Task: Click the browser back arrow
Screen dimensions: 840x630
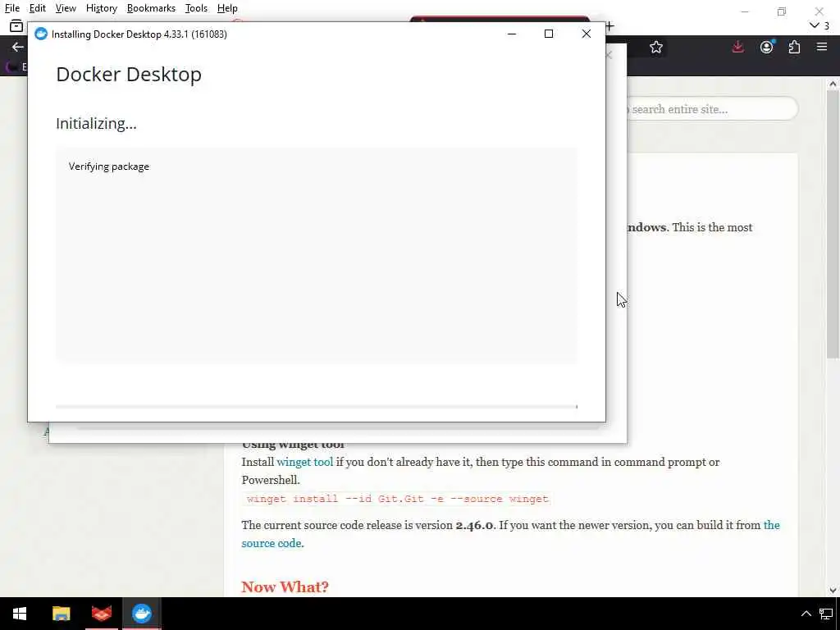Action: coord(18,47)
